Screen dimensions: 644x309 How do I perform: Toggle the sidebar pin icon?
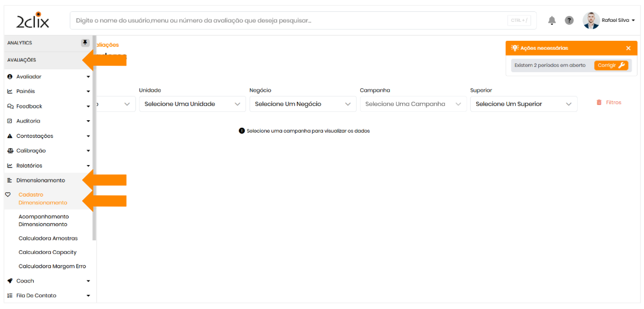coord(85,43)
